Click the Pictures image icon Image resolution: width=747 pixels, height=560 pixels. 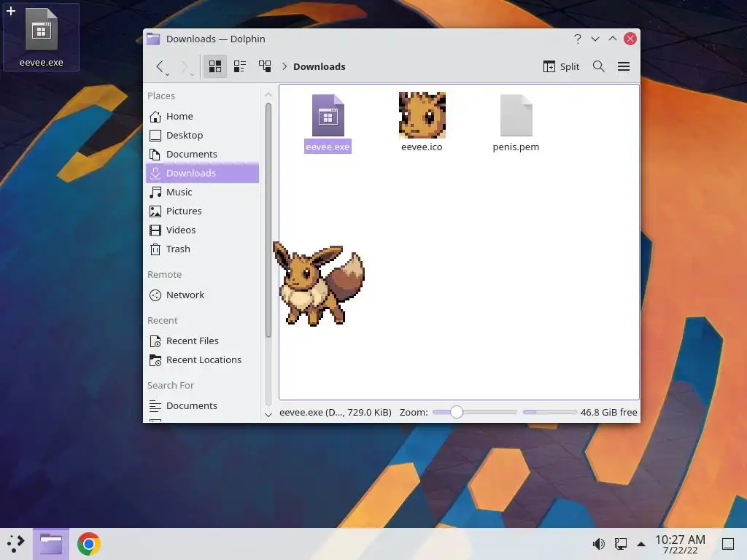155,211
